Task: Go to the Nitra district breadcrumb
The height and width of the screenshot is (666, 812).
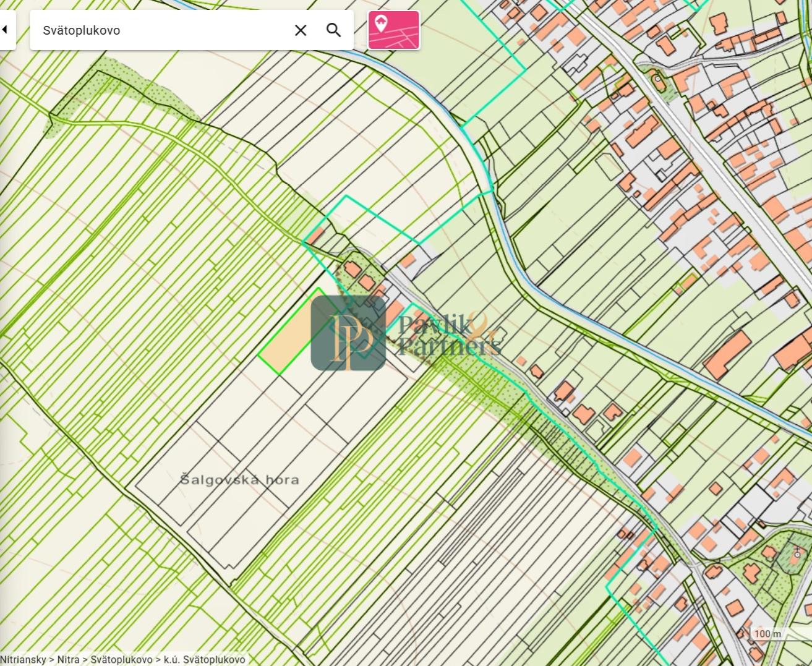Action: [x=69, y=660]
